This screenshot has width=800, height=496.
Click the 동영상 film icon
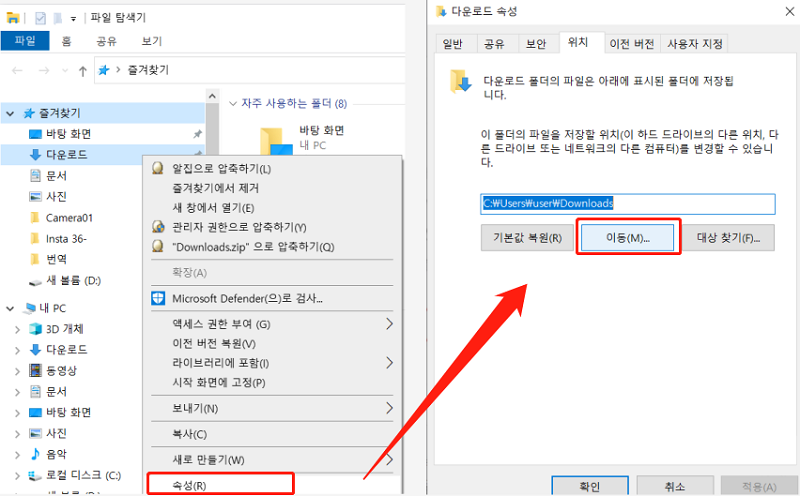coord(35,370)
